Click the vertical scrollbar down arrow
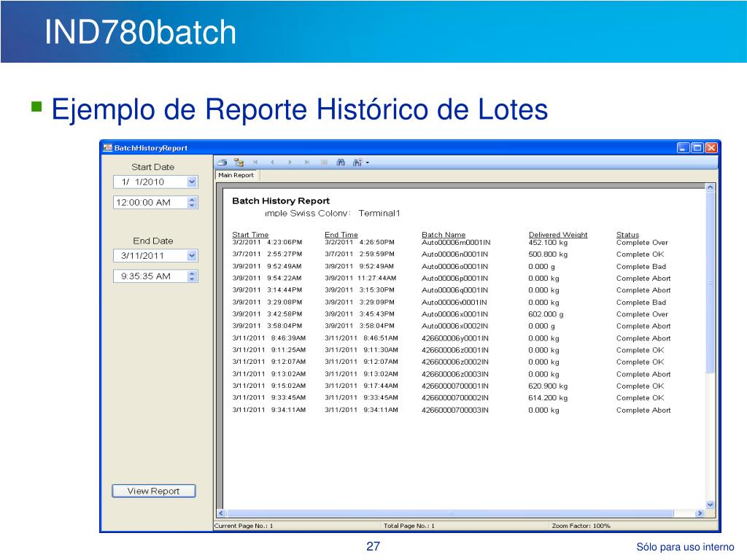Screen dimensions: 747x560 pos(710,505)
